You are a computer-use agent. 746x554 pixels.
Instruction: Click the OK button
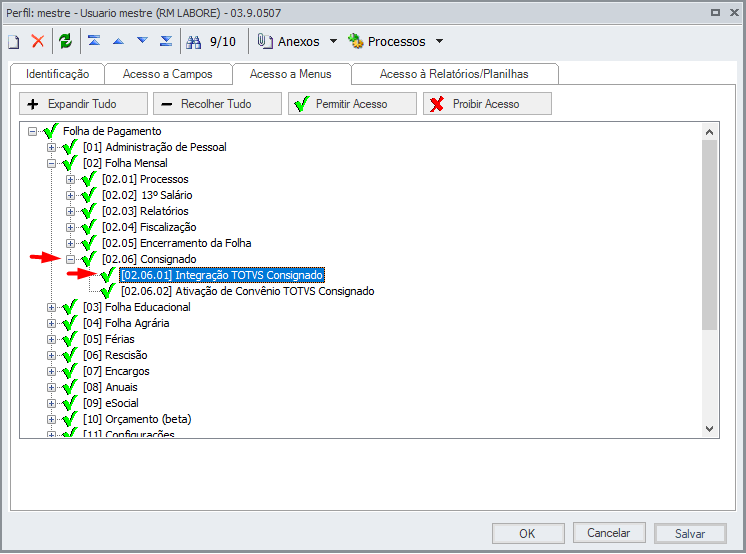coord(528,534)
